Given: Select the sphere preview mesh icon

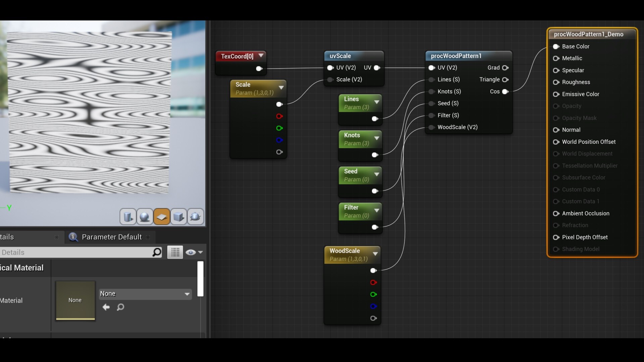Looking at the screenshot, I should (x=144, y=217).
